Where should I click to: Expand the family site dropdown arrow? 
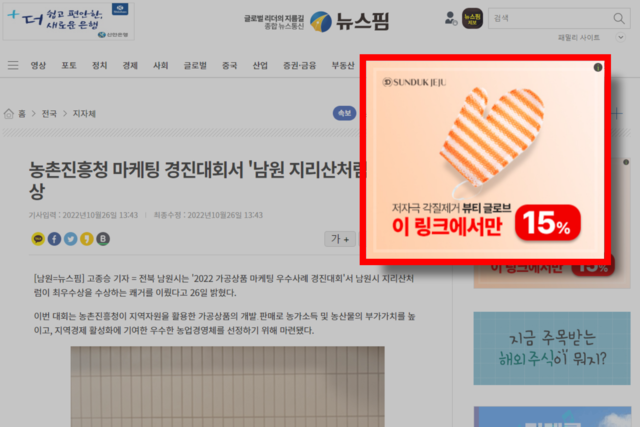click(x=620, y=37)
